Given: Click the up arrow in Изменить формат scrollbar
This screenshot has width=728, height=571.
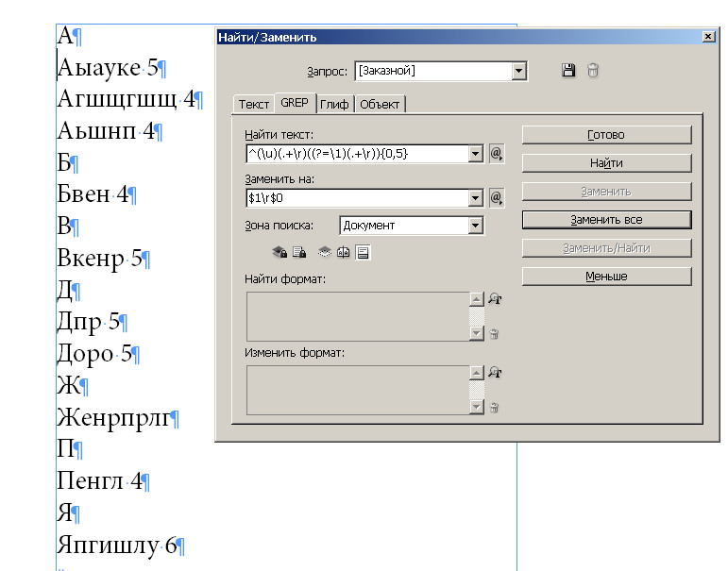Looking at the screenshot, I should tap(476, 373).
